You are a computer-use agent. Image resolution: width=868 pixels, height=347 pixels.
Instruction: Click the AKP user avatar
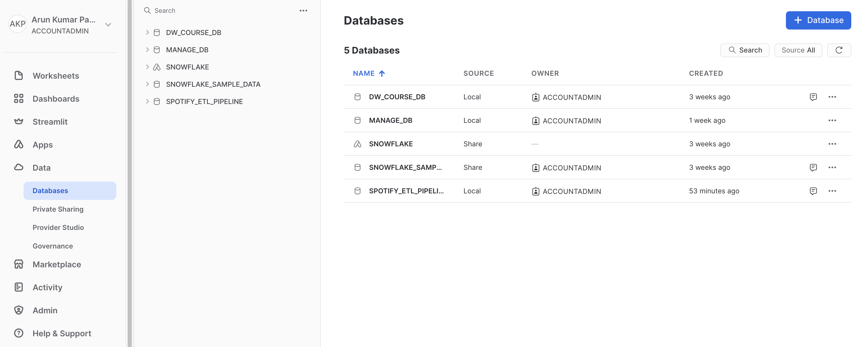(x=18, y=24)
